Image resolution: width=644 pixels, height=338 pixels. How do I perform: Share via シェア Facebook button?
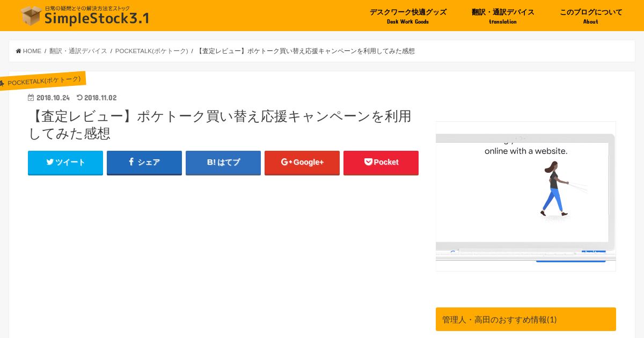pos(144,163)
